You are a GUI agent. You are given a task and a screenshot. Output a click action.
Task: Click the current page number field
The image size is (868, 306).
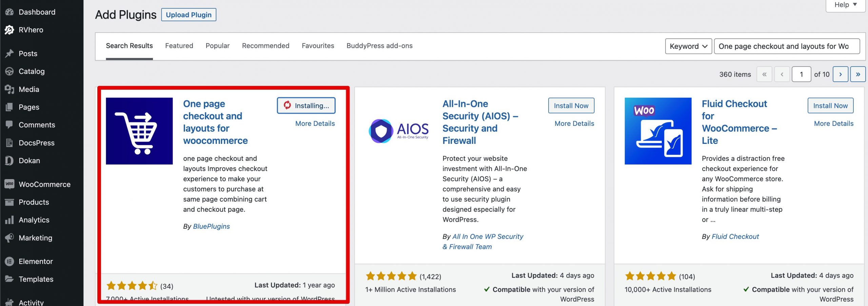[x=801, y=74]
